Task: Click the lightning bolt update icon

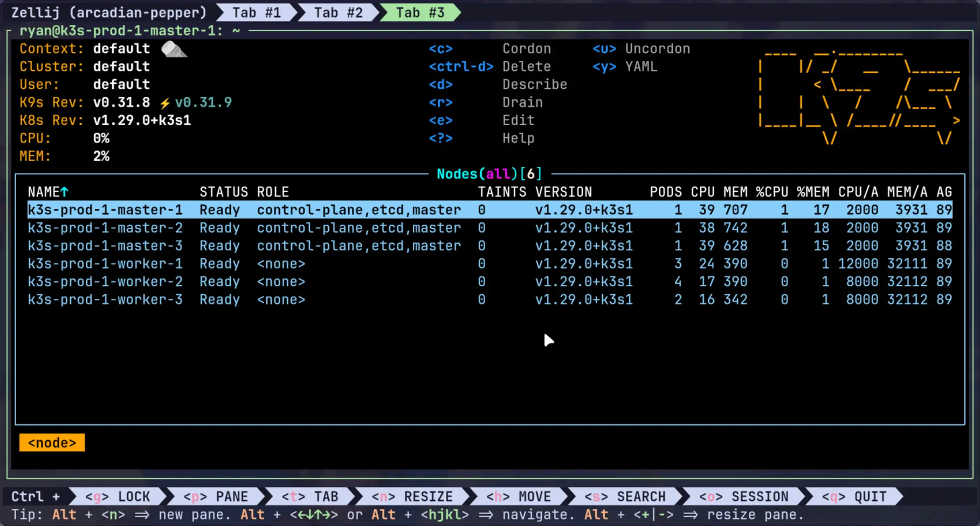Action: tap(165, 103)
